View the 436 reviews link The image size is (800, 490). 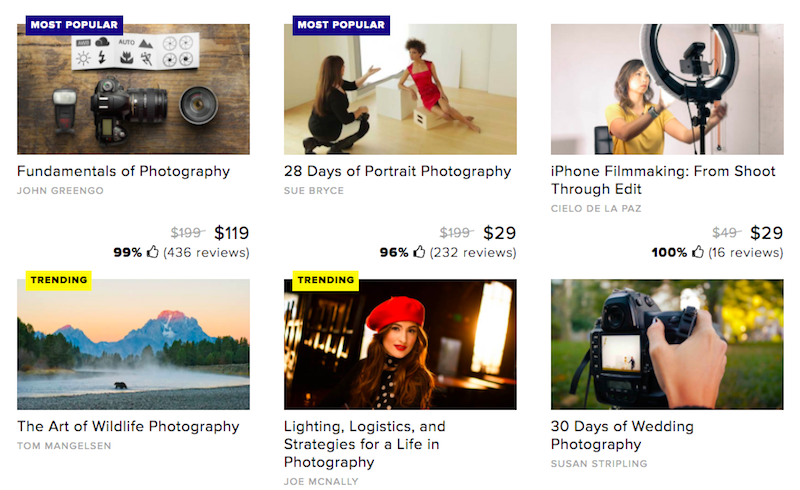click(x=206, y=252)
